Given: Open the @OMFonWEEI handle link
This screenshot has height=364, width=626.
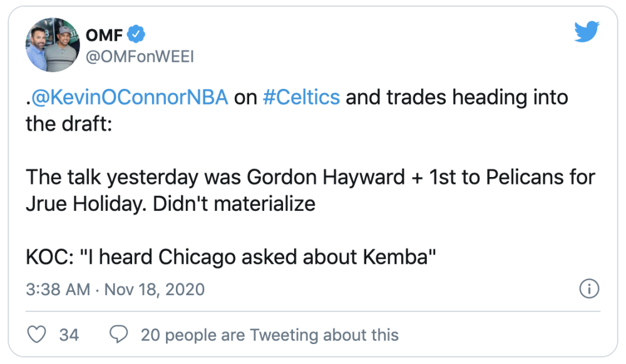Looking at the screenshot, I should pos(140,57).
